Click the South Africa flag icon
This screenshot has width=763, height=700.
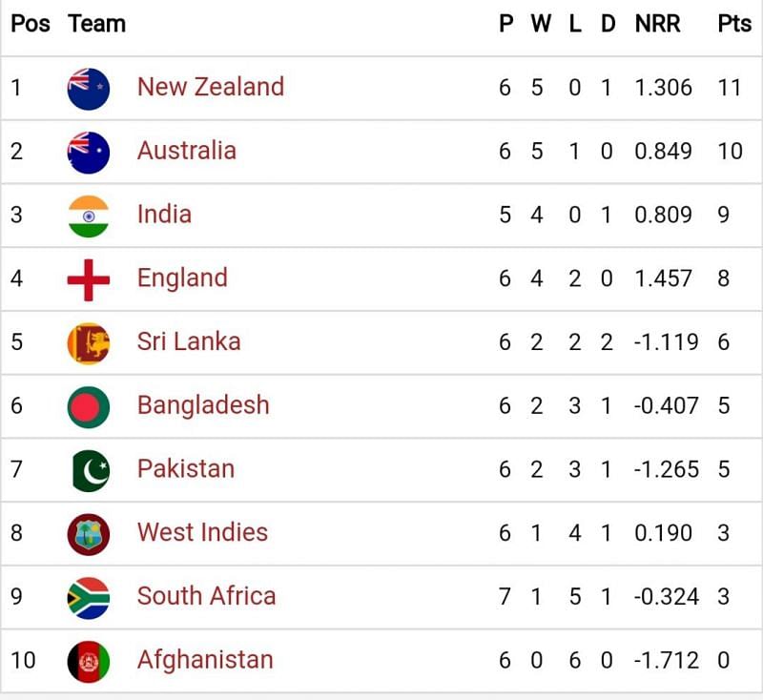coord(89,598)
